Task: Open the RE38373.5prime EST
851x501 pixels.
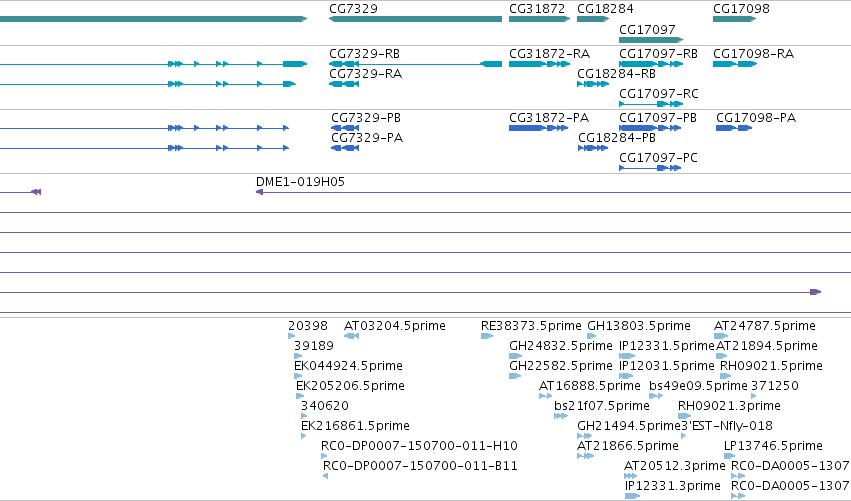Action: [487, 336]
